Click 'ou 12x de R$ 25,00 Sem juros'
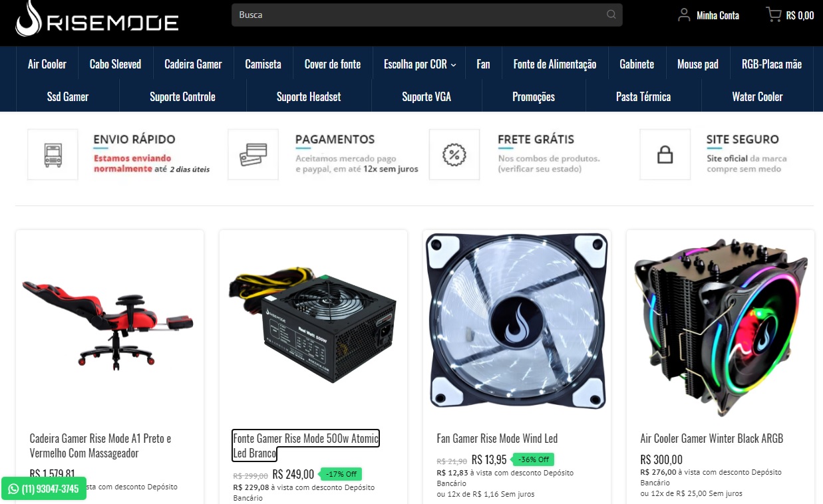The width and height of the screenshot is (823, 504). click(x=691, y=493)
